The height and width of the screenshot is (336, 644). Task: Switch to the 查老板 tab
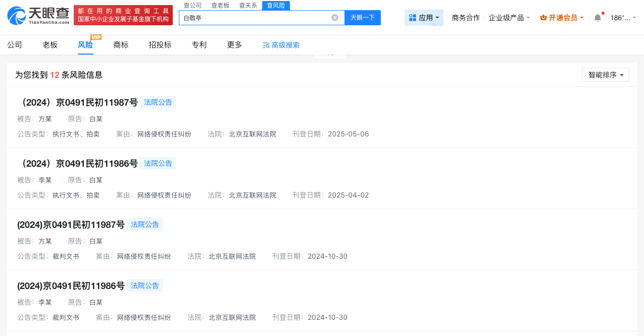[x=220, y=6]
